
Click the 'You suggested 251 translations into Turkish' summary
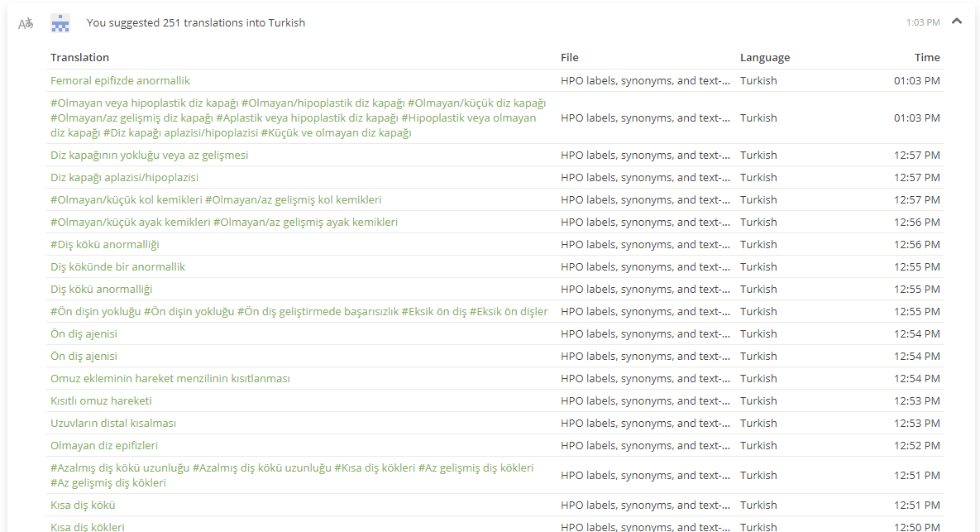click(x=196, y=22)
